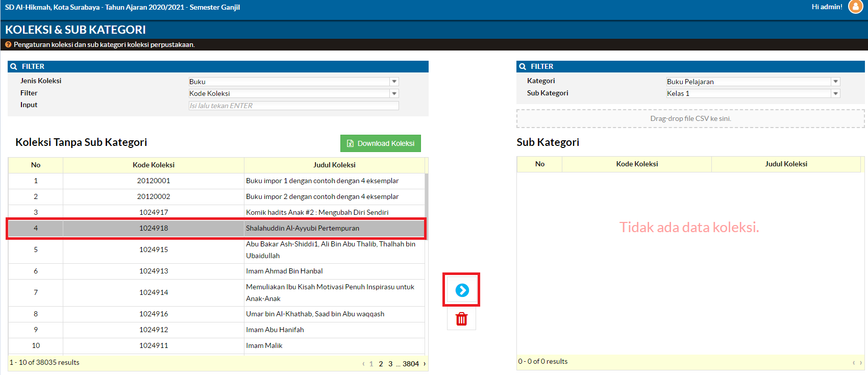
Task: Click the Hi admin! greeting text
Action: click(x=827, y=7)
